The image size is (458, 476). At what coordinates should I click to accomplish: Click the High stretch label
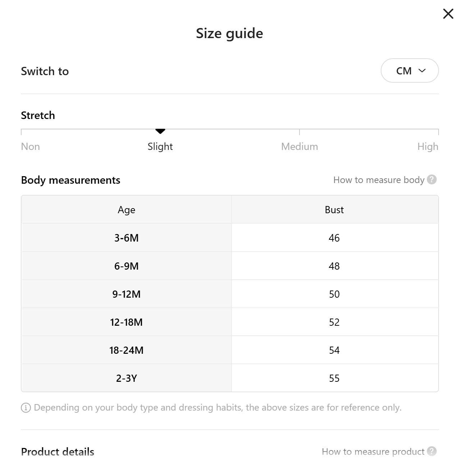tap(427, 147)
